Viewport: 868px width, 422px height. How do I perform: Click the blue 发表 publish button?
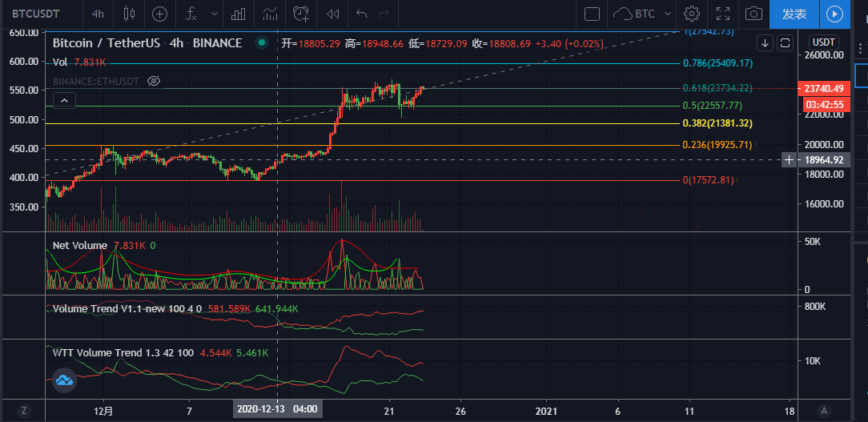tap(794, 14)
